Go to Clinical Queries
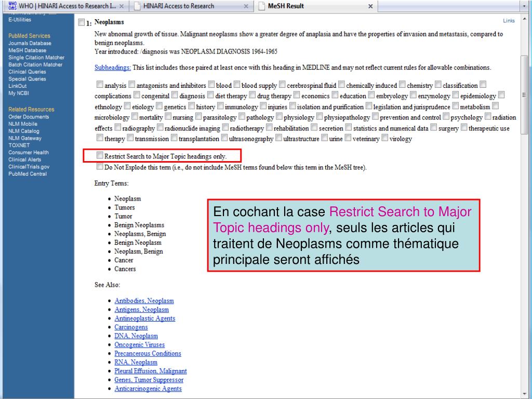532x399 pixels. [x=27, y=72]
